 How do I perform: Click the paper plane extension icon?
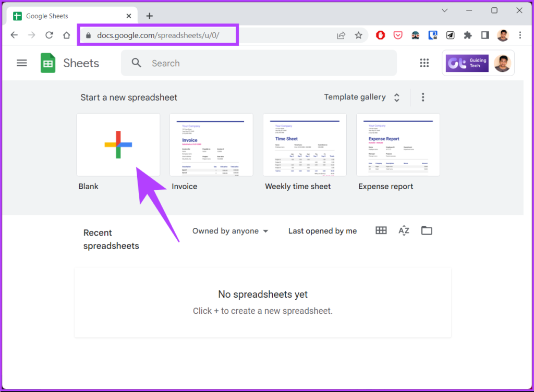pyautogui.click(x=450, y=35)
